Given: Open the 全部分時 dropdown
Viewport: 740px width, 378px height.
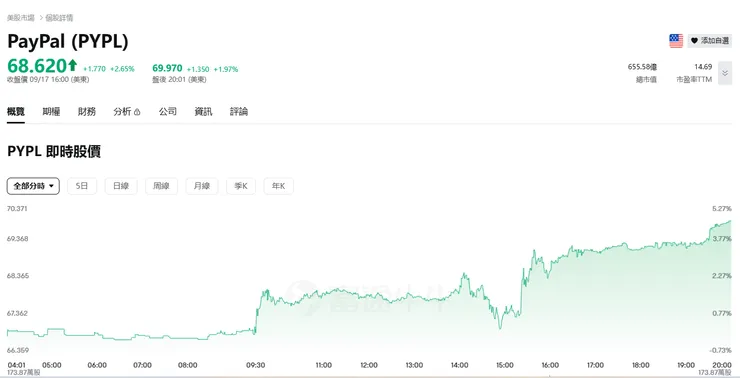Looking at the screenshot, I should pyautogui.click(x=33, y=186).
